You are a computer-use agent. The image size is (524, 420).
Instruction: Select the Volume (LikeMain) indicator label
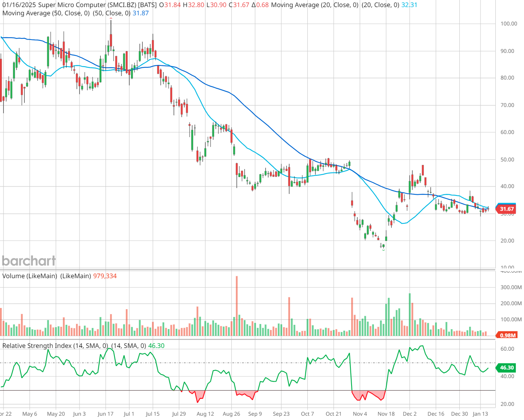pyautogui.click(x=30, y=276)
